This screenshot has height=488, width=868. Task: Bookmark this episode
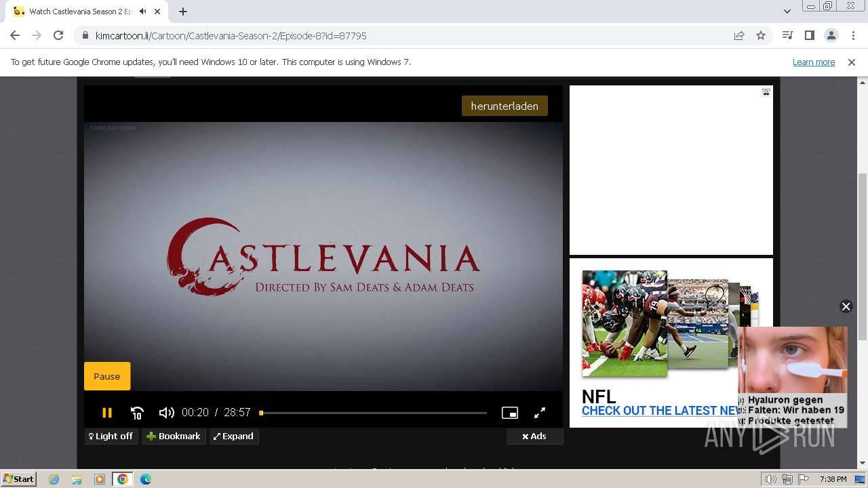(x=174, y=436)
